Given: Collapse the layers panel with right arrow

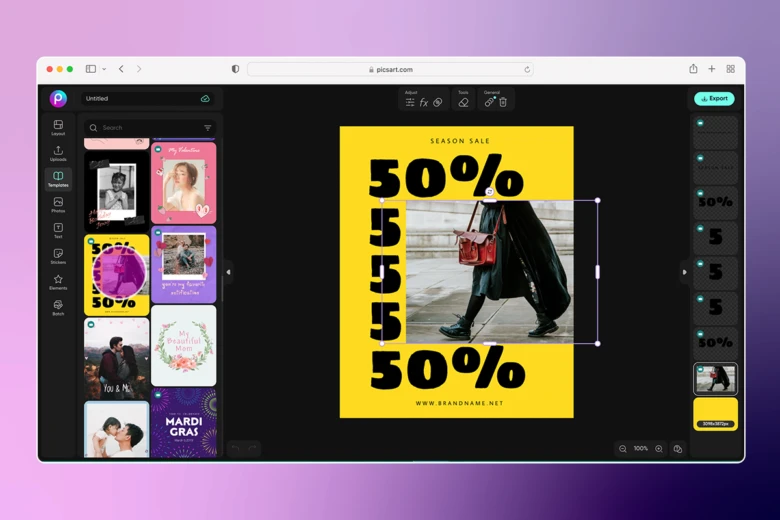Looking at the screenshot, I should tap(684, 272).
